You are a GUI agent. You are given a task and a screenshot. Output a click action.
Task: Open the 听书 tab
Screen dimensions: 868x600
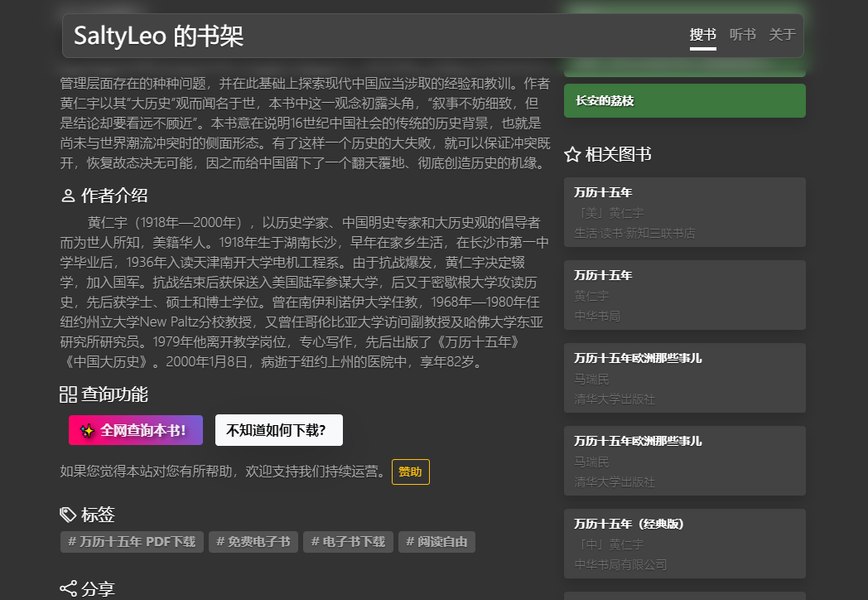[742, 35]
